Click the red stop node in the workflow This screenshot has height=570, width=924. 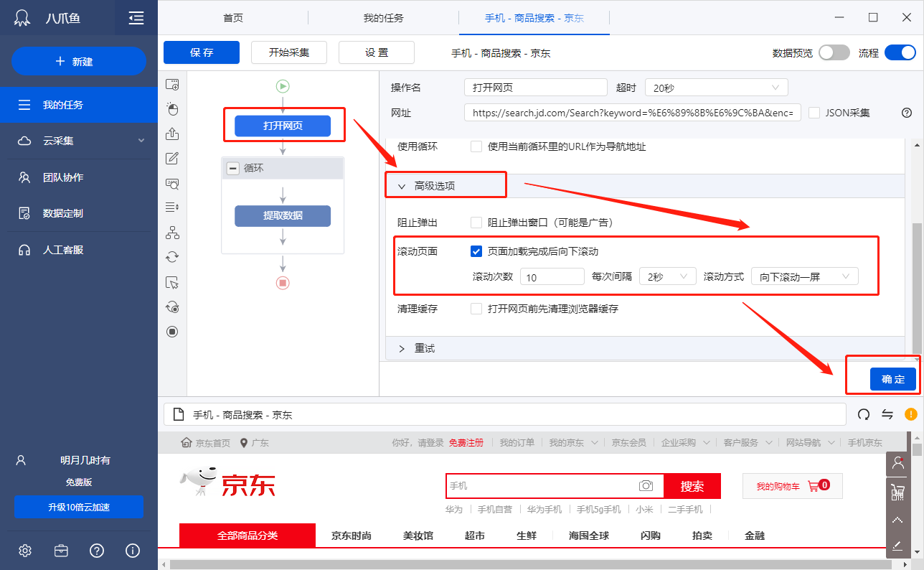pos(283,283)
